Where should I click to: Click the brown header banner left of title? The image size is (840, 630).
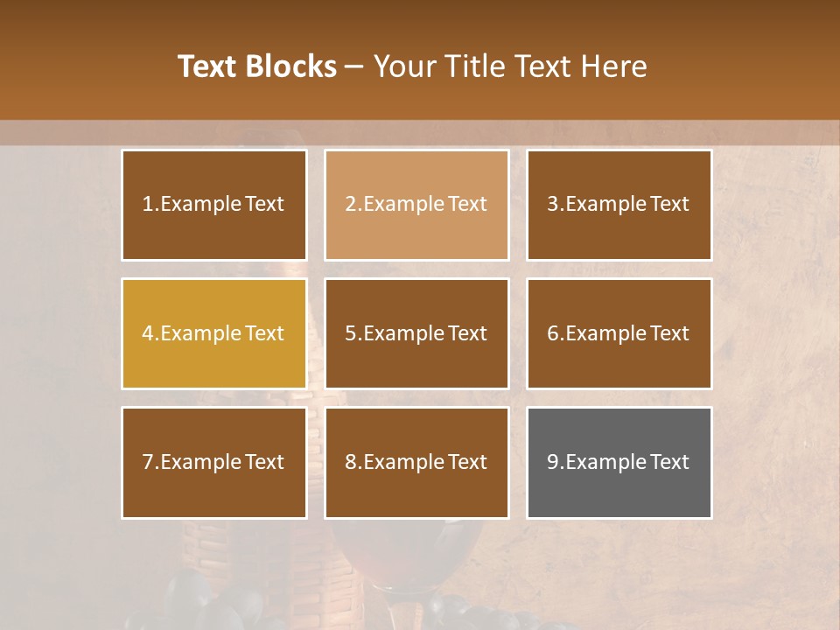point(86,60)
